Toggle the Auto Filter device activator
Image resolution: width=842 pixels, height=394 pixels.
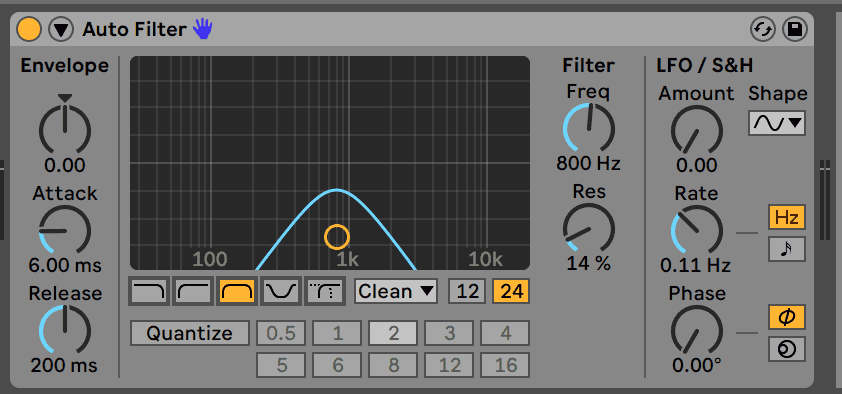pos(28,29)
